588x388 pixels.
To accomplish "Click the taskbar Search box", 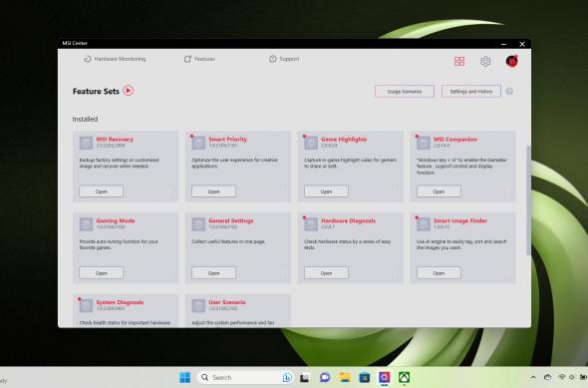I will pyautogui.click(x=245, y=377).
